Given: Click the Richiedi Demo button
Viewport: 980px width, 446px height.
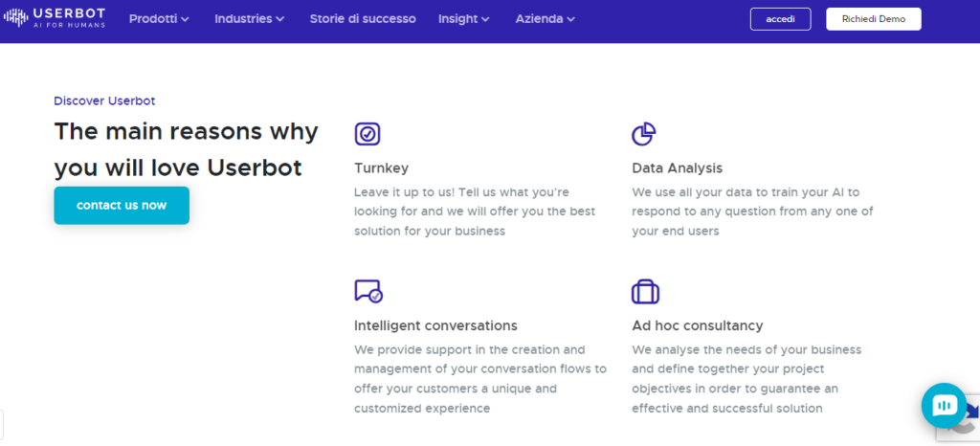Looking at the screenshot, I should point(874,19).
